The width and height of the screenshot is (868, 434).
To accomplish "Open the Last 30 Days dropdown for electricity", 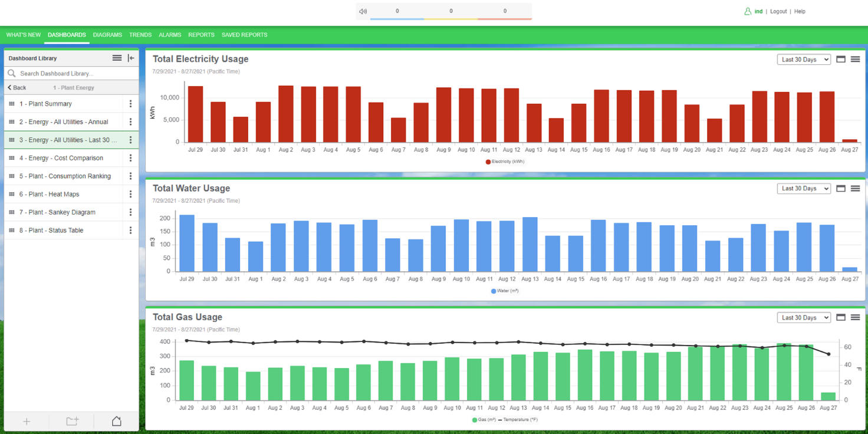I will tap(803, 59).
